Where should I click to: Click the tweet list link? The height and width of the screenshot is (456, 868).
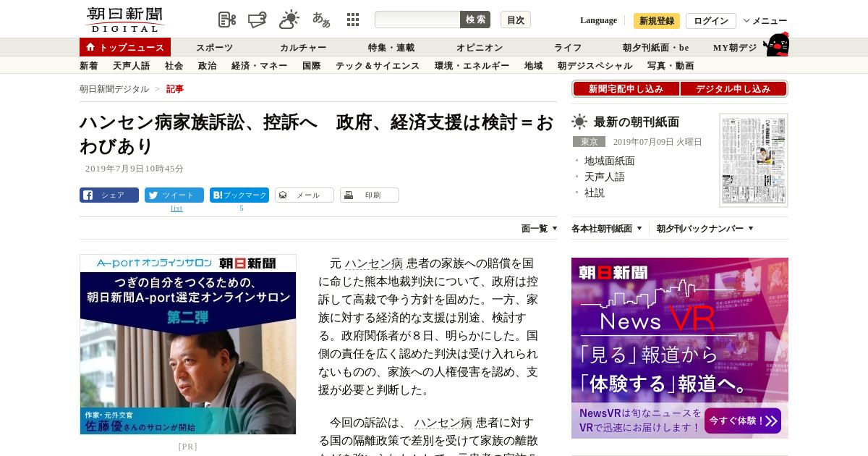tap(176, 208)
